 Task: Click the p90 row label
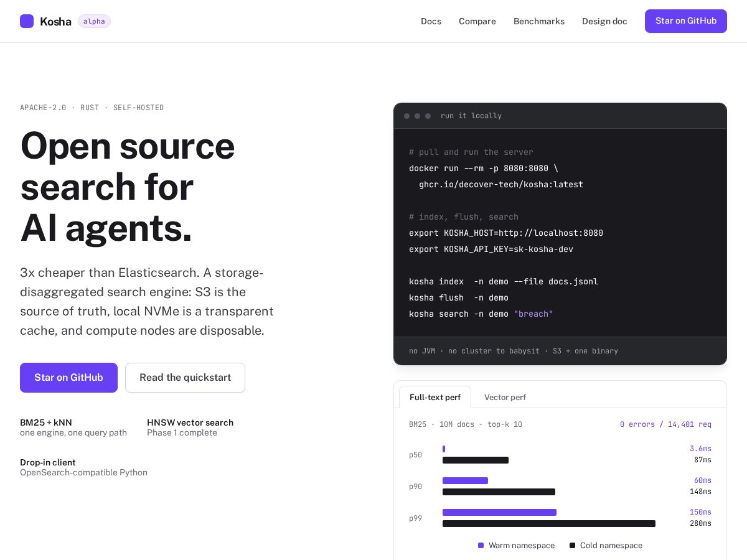pyautogui.click(x=415, y=487)
